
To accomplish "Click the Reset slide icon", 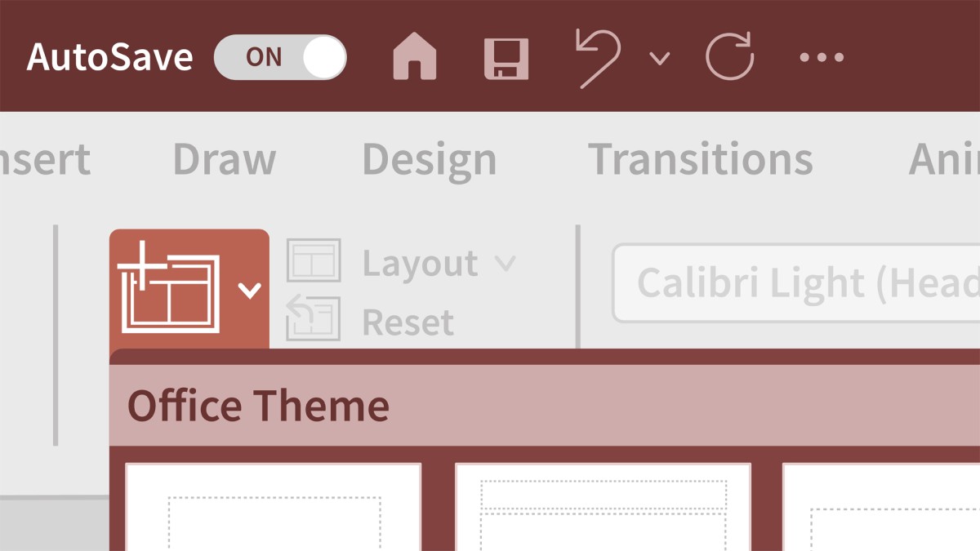I will coord(314,319).
